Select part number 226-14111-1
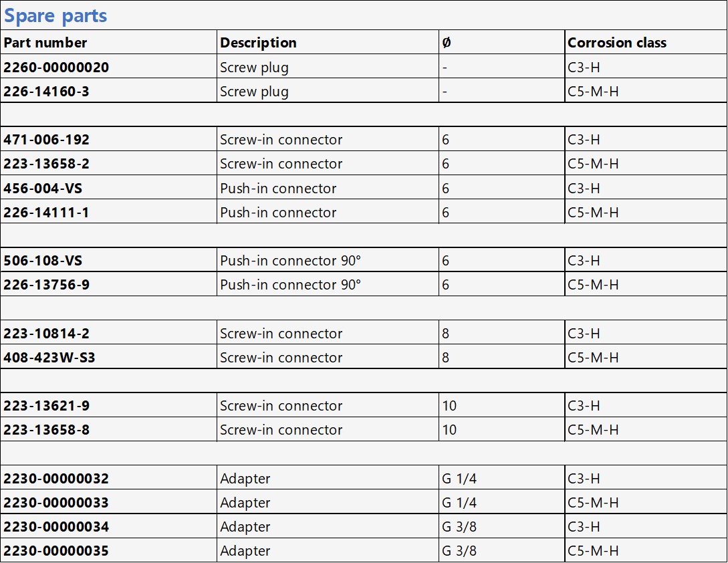This screenshot has width=728, height=563. point(46,213)
